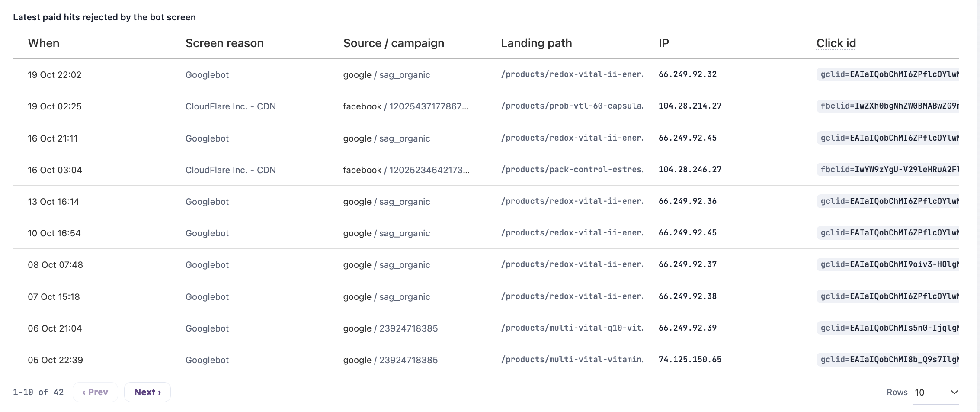Image resolution: width=980 pixels, height=412 pixels.
Task: Click the Screen reason column header
Action: pos(224,43)
